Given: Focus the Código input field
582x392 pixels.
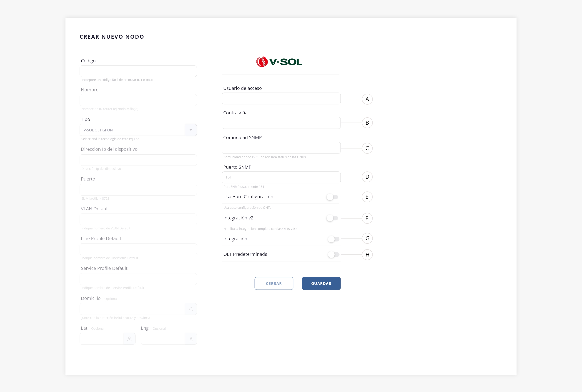Looking at the screenshot, I should coord(138,71).
